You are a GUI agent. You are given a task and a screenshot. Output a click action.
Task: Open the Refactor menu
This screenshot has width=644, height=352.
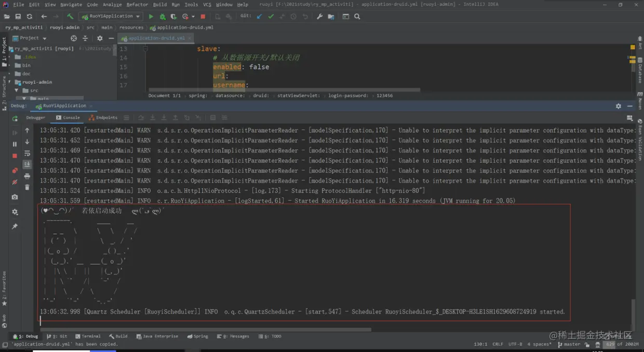coord(137,5)
